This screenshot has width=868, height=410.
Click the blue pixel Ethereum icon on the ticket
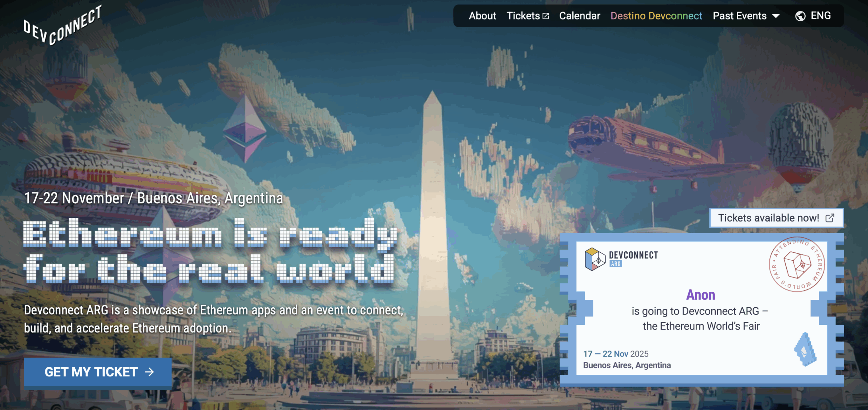click(805, 350)
